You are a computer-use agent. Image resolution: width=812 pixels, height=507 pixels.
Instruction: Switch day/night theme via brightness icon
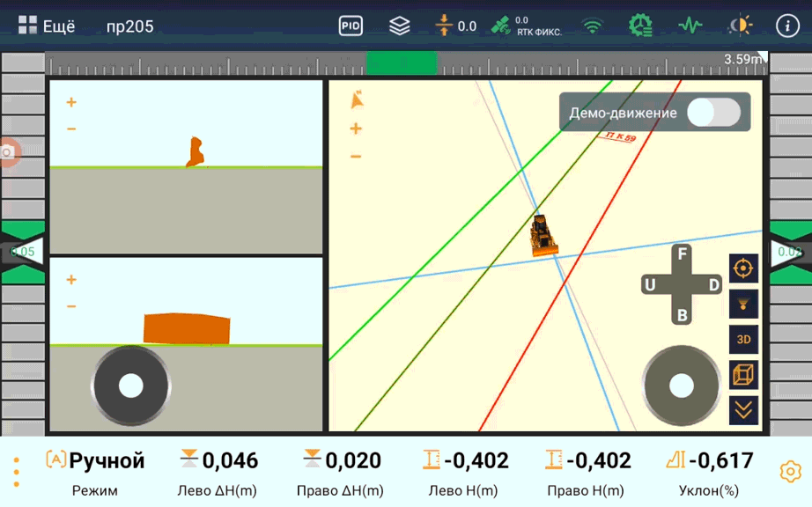click(740, 25)
